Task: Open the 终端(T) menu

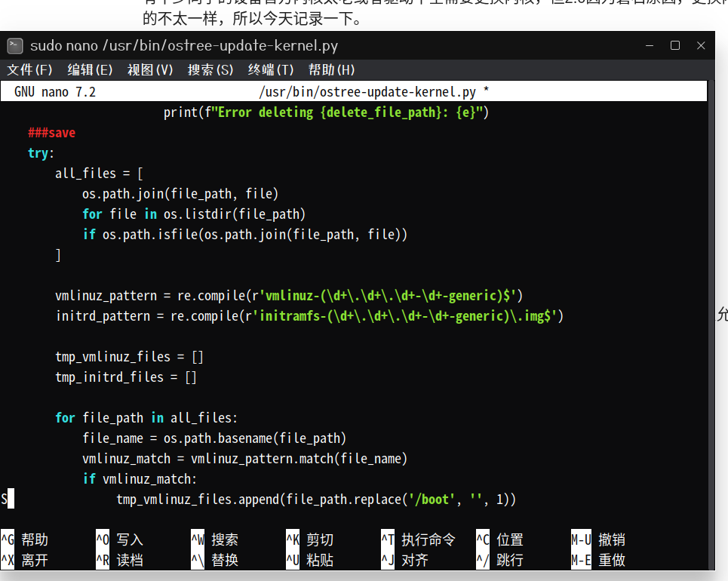Action: tap(271, 70)
